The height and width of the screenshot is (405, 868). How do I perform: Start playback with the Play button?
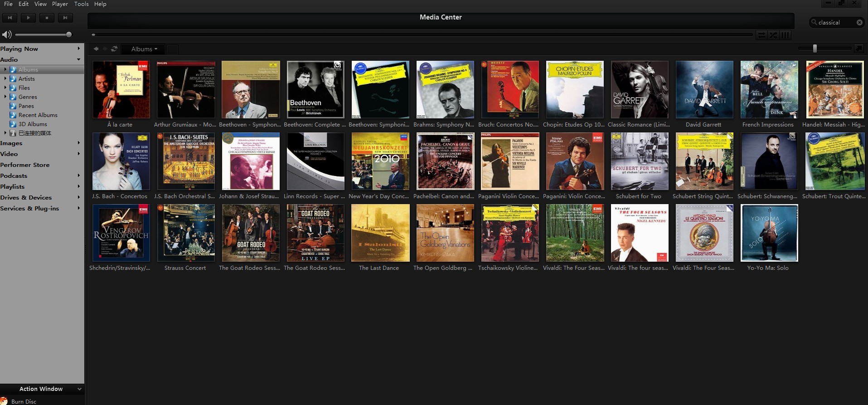28,18
